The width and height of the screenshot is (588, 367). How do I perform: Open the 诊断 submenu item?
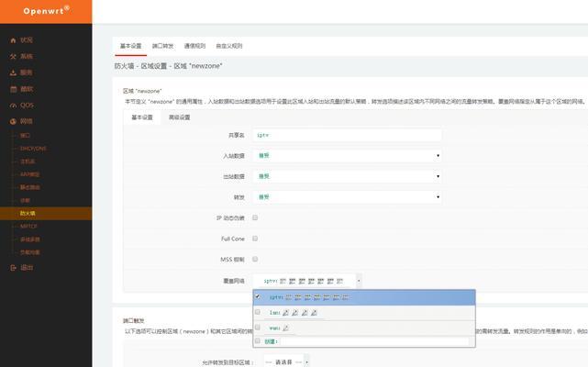point(25,200)
